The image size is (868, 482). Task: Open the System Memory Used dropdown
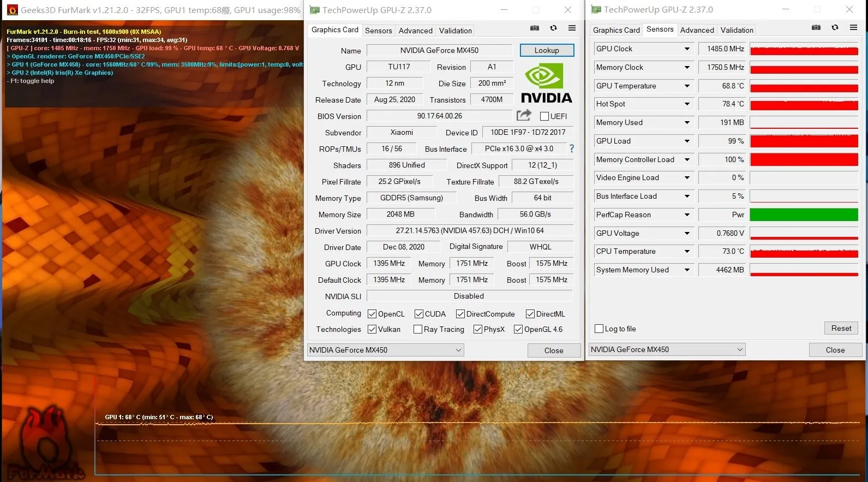687,270
